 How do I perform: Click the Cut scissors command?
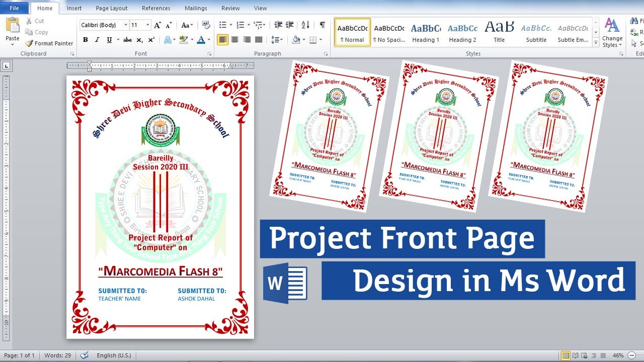pyautogui.click(x=35, y=21)
